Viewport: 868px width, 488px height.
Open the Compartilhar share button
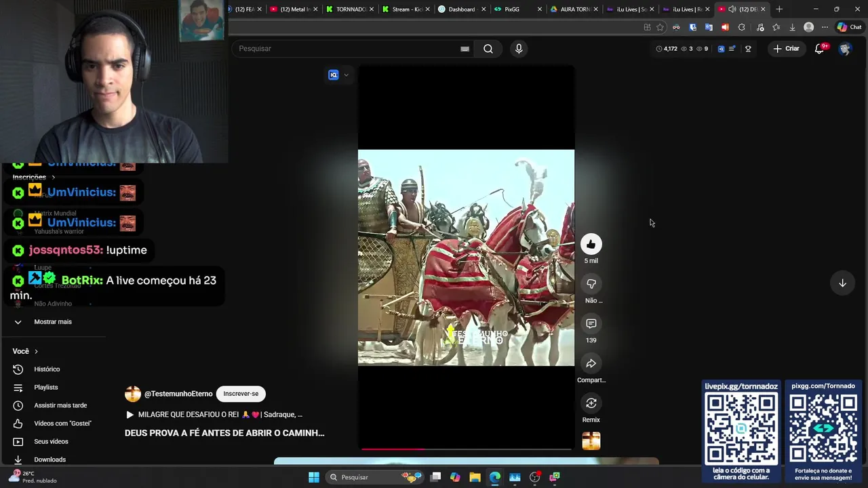coord(591,364)
